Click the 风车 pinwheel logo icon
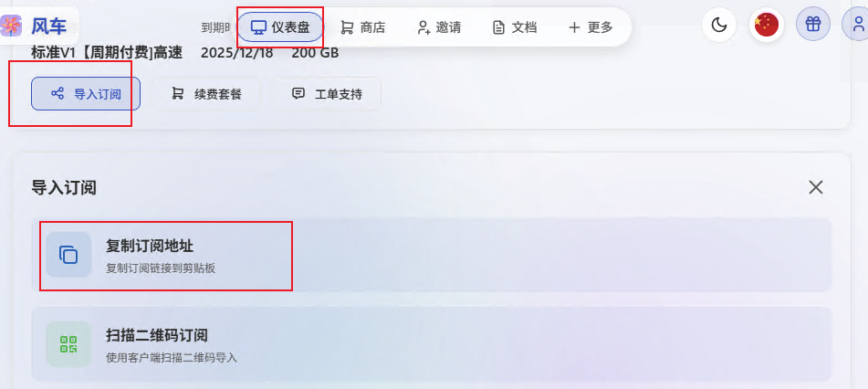The width and height of the screenshot is (868, 389). coord(11,26)
